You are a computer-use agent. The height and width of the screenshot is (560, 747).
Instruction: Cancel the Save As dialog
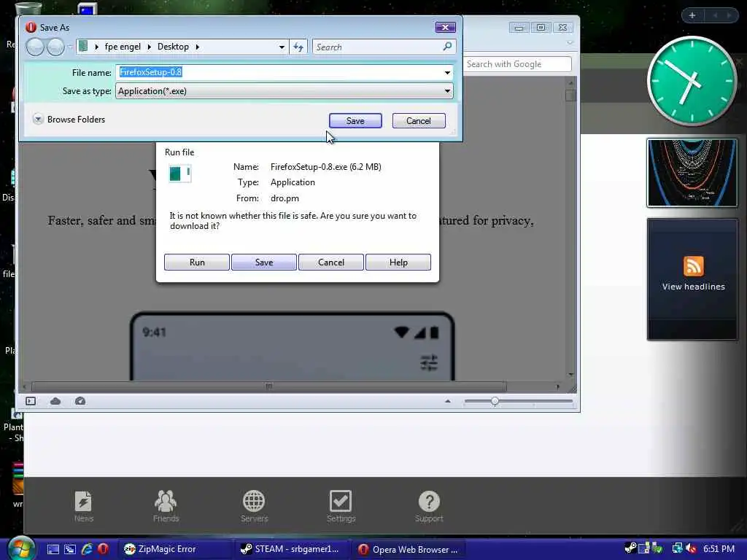click(x=418, y=121)
